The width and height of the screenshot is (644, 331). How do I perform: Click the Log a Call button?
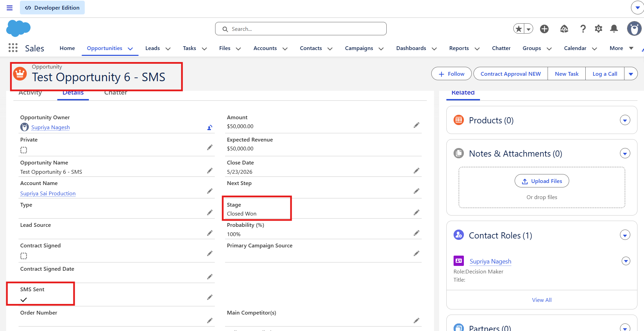click(x=605, y=74)
